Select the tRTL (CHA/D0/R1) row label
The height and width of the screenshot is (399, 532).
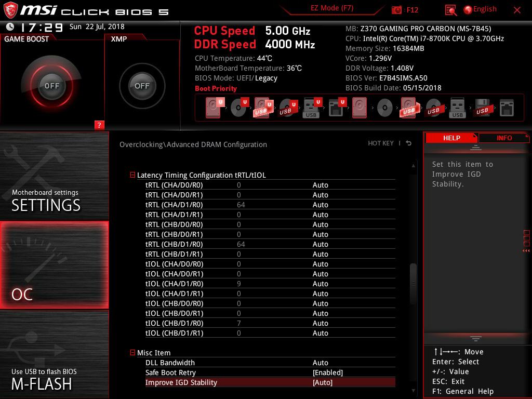174,195
